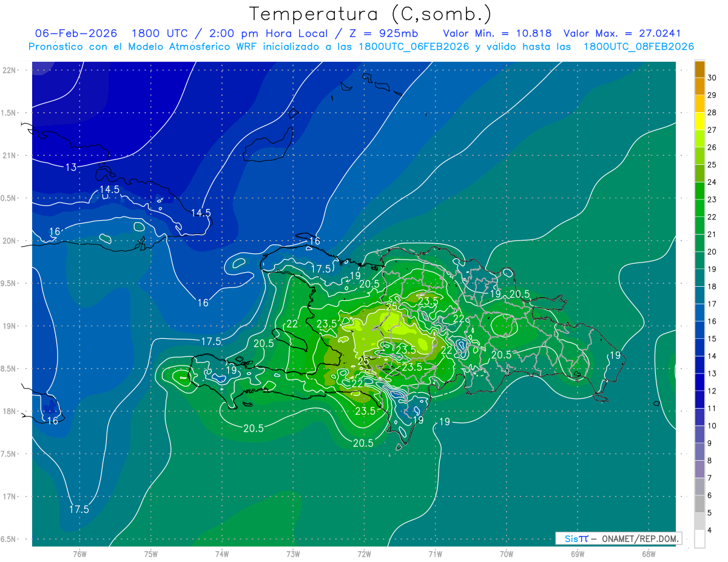Click the 19N latitude axis label

point(10,326)
